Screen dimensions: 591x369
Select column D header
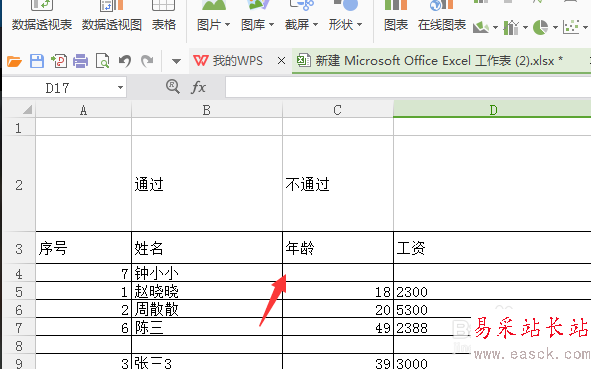[492, 110]
